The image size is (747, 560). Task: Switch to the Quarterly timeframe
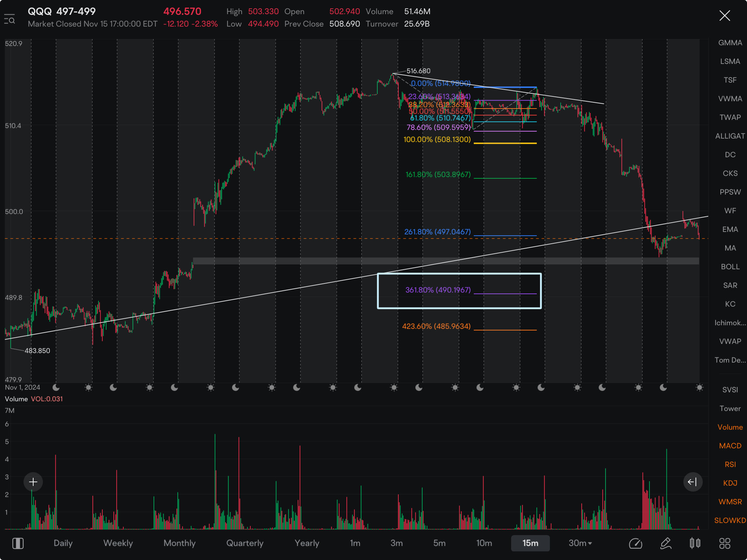coord(245,543)
